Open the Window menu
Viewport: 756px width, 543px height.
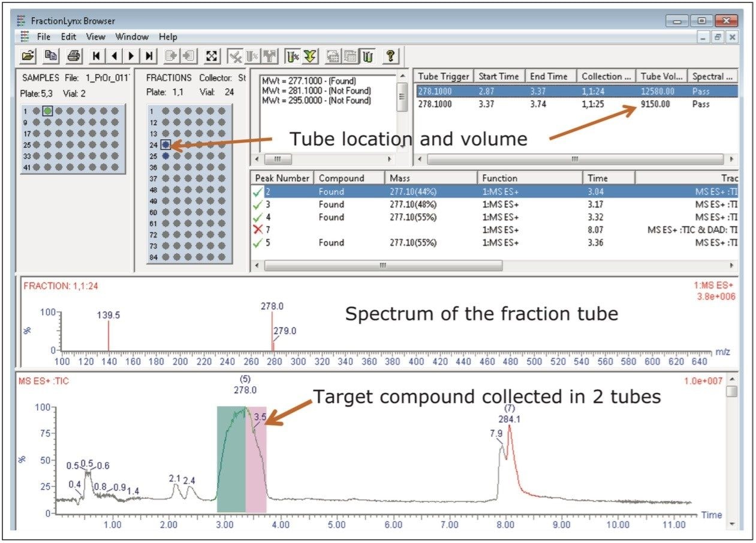click(x=132, y=37)
